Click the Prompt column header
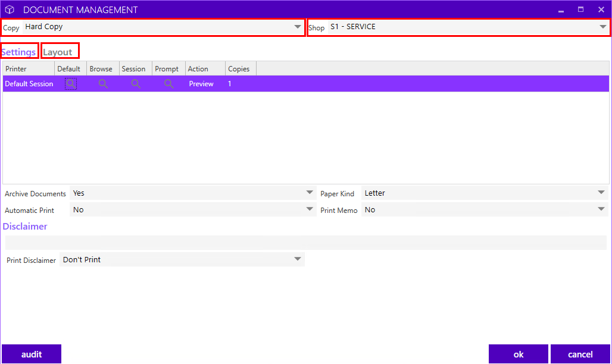 pyautogui.click(x=168, y=68)
